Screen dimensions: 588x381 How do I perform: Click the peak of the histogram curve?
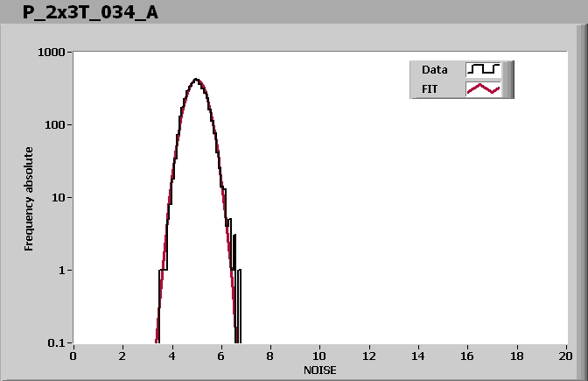click(196, 80)
